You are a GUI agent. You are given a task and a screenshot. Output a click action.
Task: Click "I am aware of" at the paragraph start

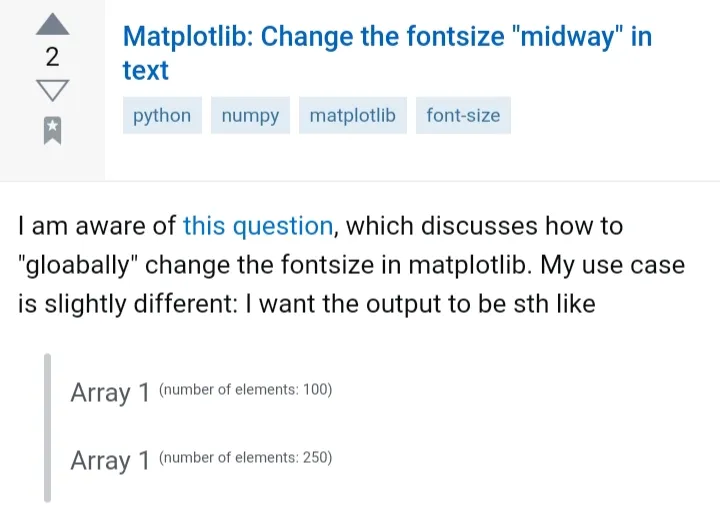[96, 226]
